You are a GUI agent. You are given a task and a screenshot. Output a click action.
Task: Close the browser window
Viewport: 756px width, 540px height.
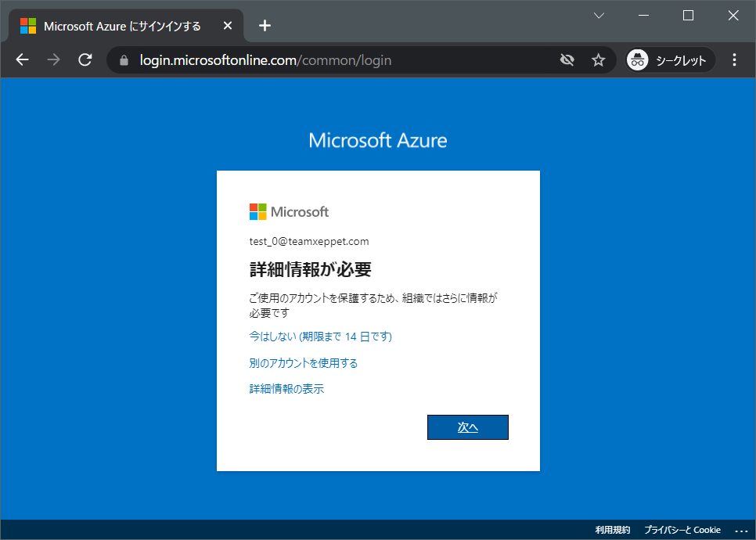coord(733,16)
